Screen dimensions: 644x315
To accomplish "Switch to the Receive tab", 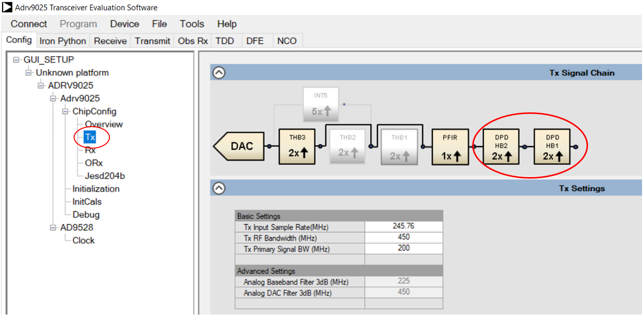I will click(x=110, y=41).
